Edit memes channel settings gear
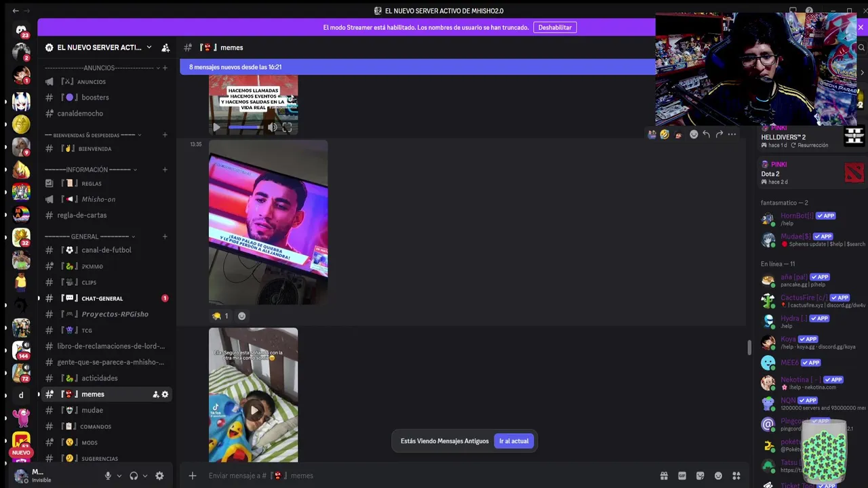The width and height of the screenshot is (868, 488). pyautogui.click(x=165, y=394)
